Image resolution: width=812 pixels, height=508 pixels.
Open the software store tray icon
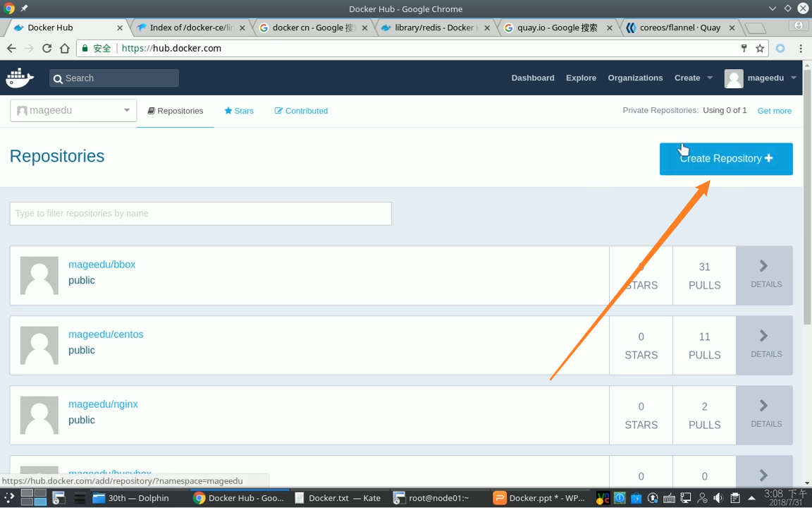[x=636, y=498]
